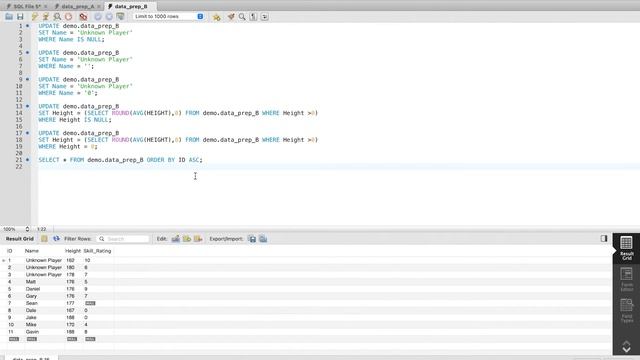Toggle result grid wrap cell icon
The width and height of the screenshot is (640, 360).
(44, 239)
